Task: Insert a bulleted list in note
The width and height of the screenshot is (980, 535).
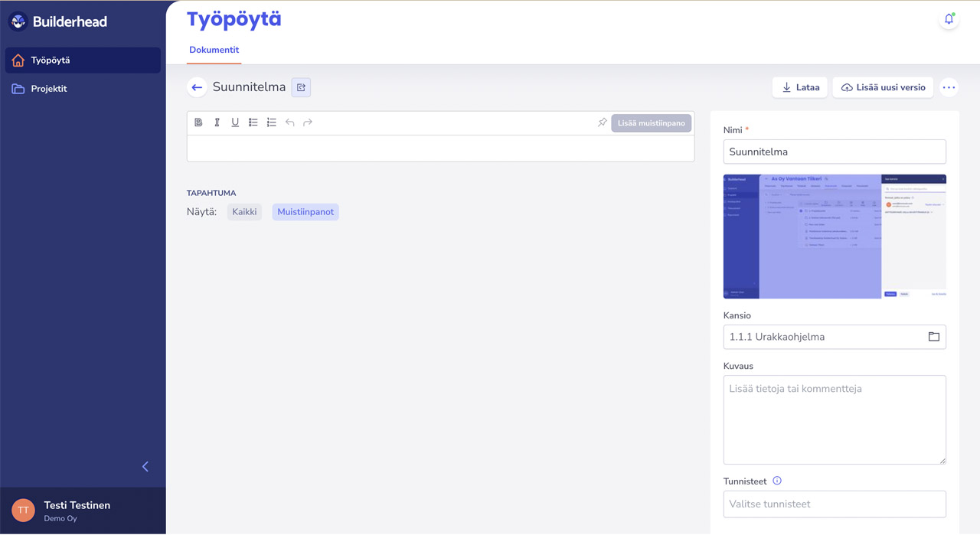Action: coord(253,122)
